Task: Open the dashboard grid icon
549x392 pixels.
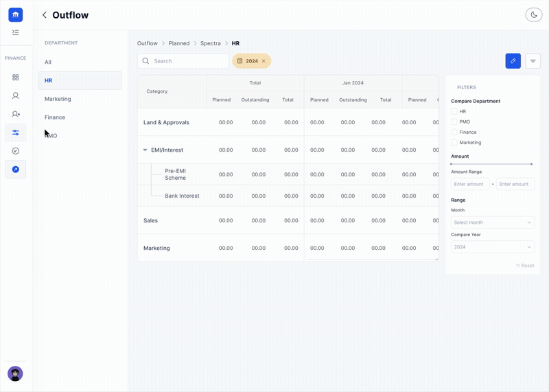Action: [x=15, y=78]
